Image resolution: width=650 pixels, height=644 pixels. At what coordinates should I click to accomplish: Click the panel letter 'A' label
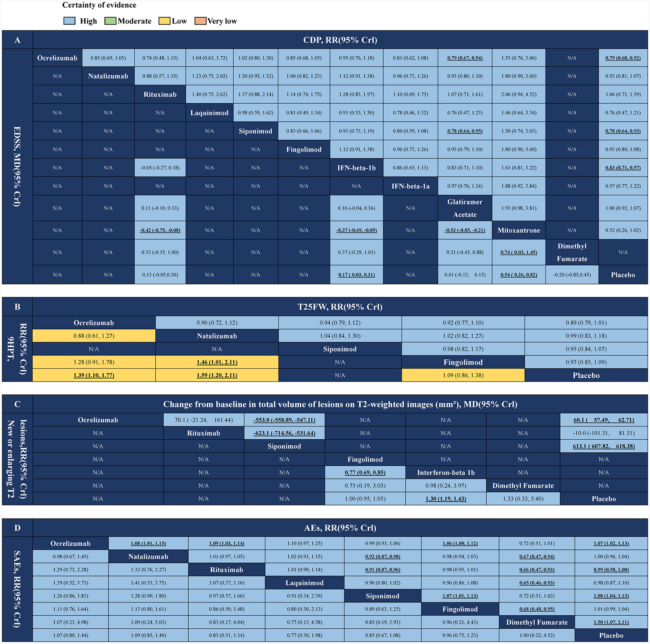(17, 40)
